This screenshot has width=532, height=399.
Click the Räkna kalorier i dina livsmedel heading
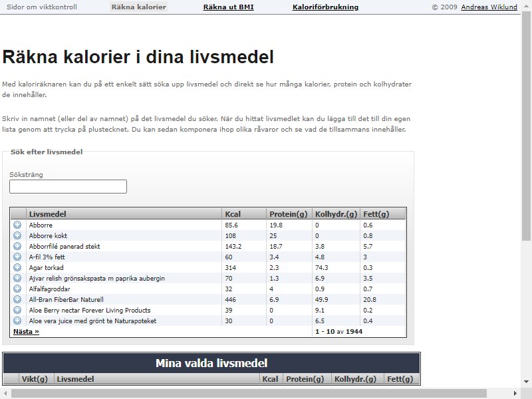(x=138, y=57)
